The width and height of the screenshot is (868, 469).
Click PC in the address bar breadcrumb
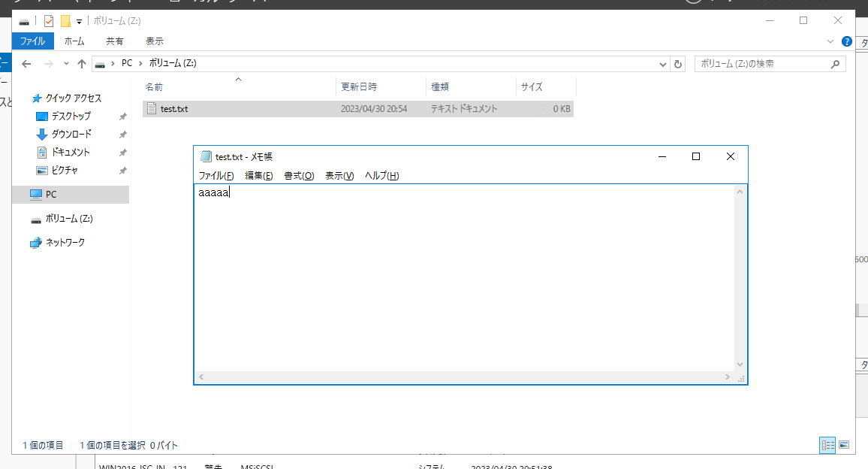click(x=127, y=63)
